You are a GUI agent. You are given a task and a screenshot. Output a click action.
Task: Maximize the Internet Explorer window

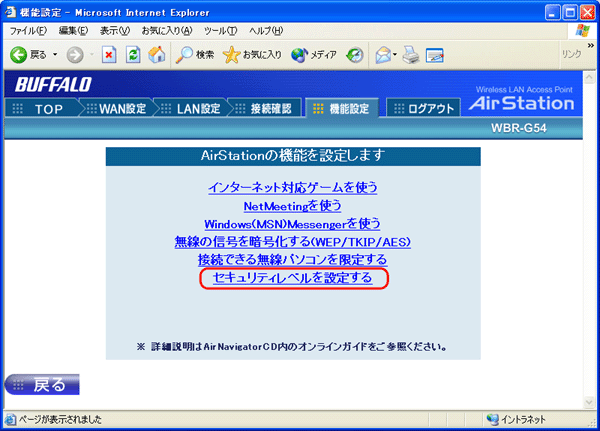point(570,13)
